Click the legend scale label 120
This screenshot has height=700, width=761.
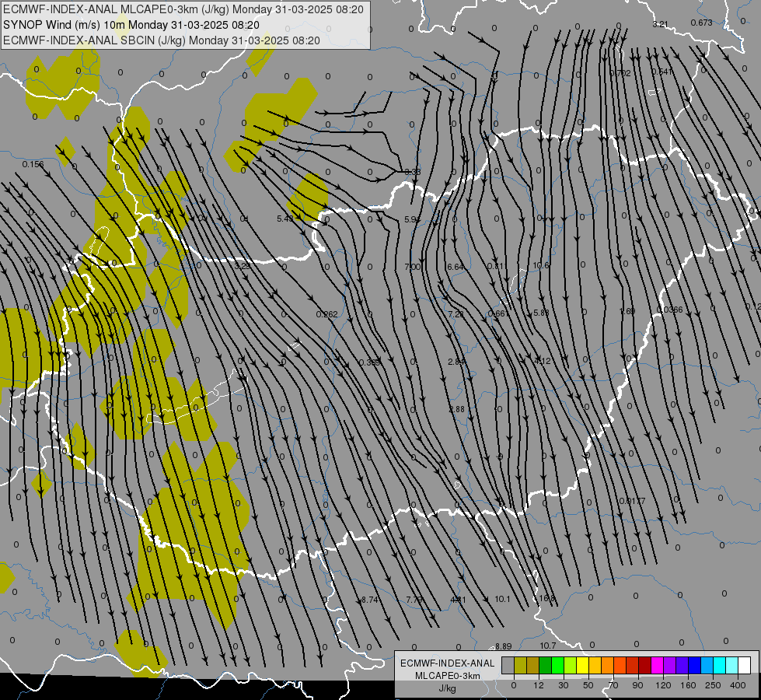pyautogui.click(x=663, y=685)
